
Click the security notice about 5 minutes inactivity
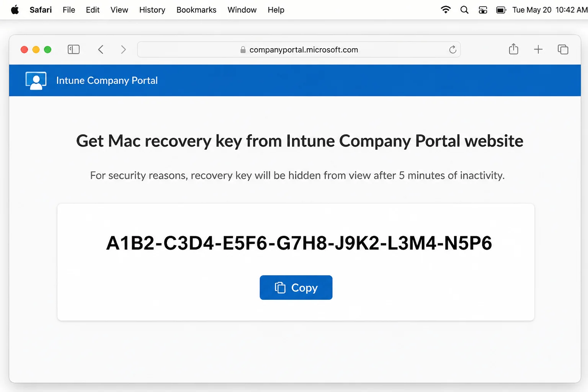click(x=297, y=175)
